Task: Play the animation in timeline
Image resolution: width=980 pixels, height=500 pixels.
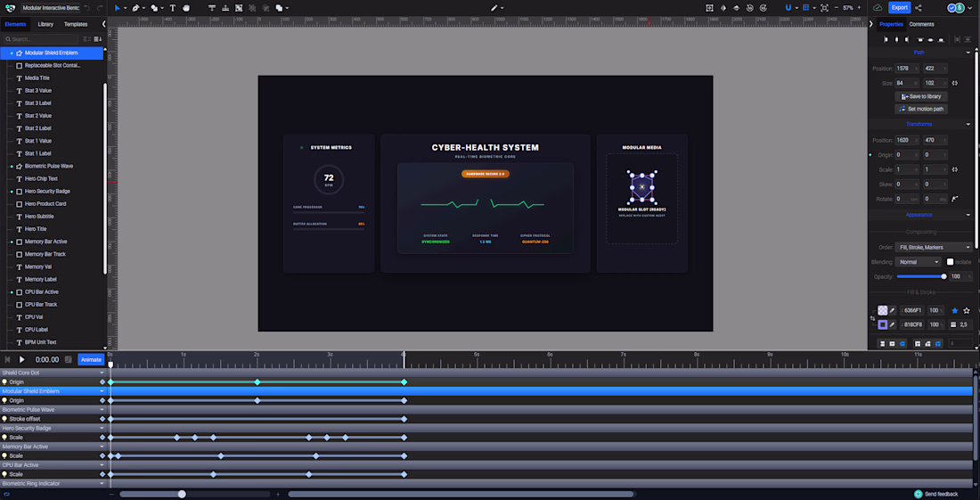Action: [22, 360]
